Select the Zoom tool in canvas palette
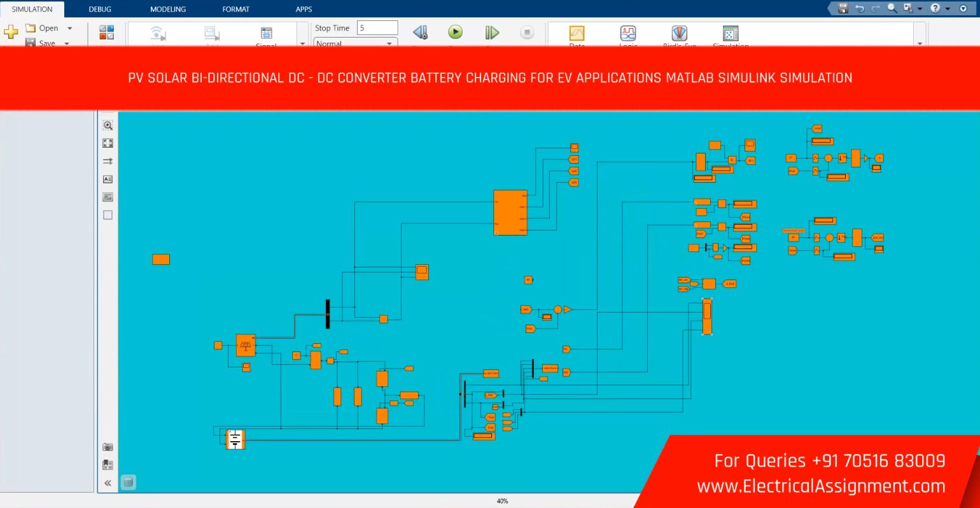 [x=108, y=125]
